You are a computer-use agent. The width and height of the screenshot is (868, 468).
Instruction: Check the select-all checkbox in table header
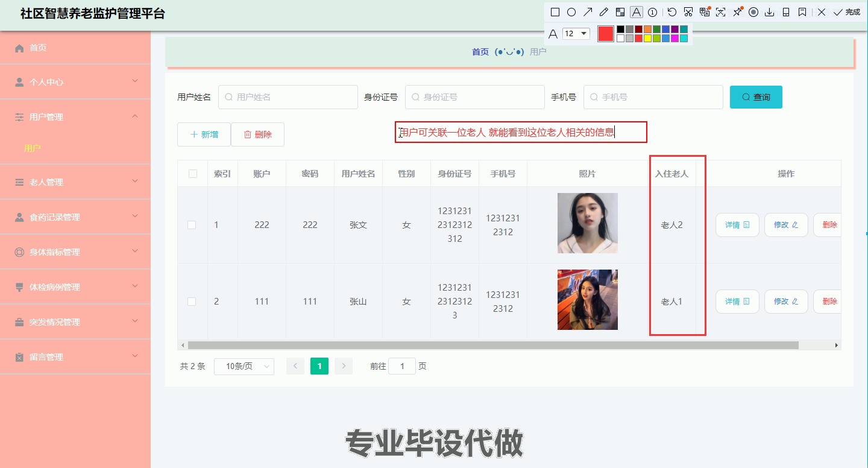[x=192, y=173]
